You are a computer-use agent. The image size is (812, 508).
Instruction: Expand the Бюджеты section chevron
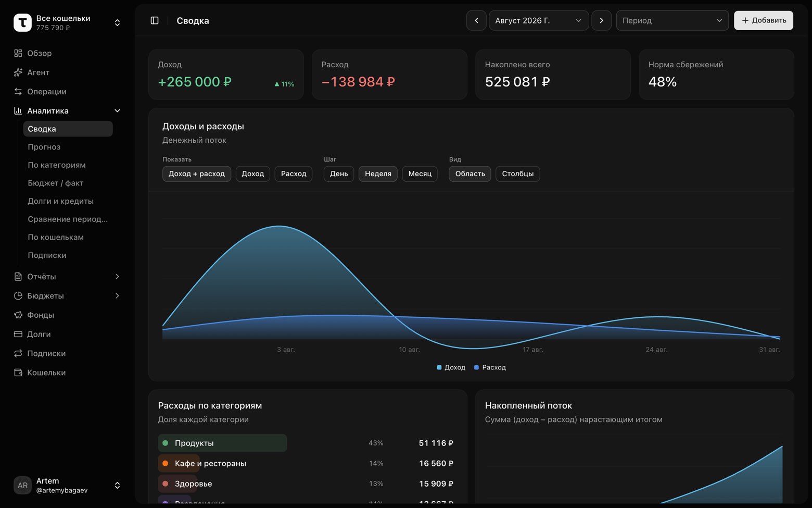point(117,296)
